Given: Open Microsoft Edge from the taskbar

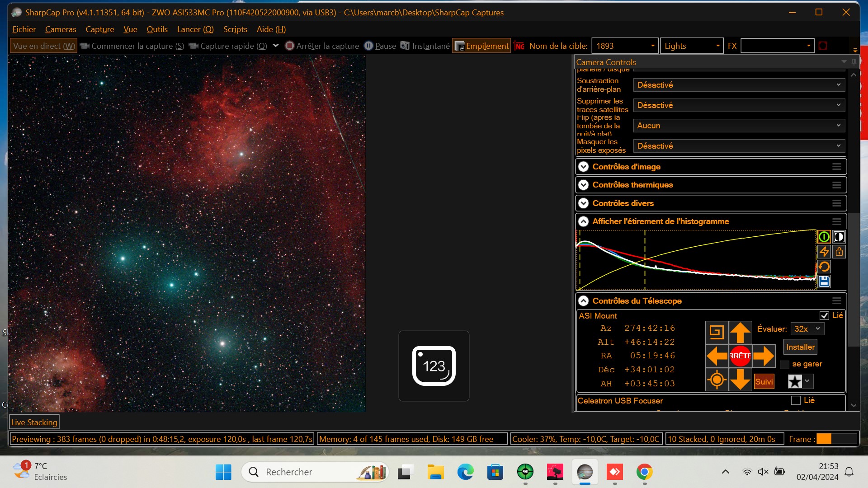Looking at the screenshot, I should [x=465, y=472].
